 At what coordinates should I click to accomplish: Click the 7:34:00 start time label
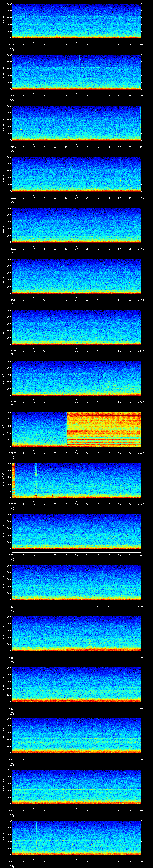(x=12, y=300)
